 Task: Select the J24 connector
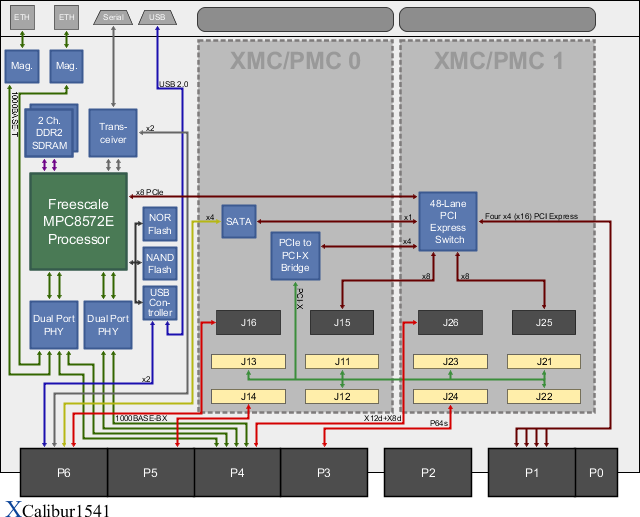coord(450,396)
